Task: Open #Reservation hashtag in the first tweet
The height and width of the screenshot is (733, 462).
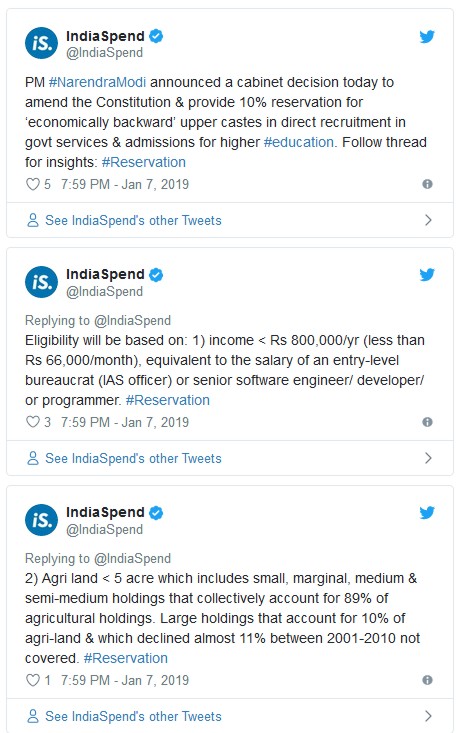Action: pos(144,162)
